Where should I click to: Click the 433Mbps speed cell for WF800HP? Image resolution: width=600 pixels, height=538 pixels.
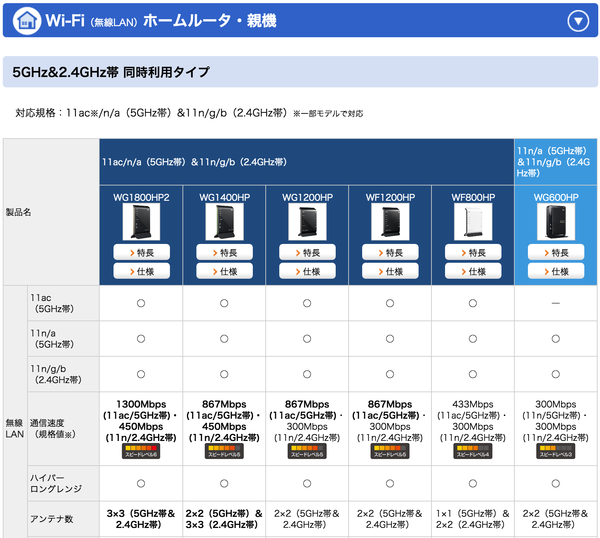pos(473,429)
